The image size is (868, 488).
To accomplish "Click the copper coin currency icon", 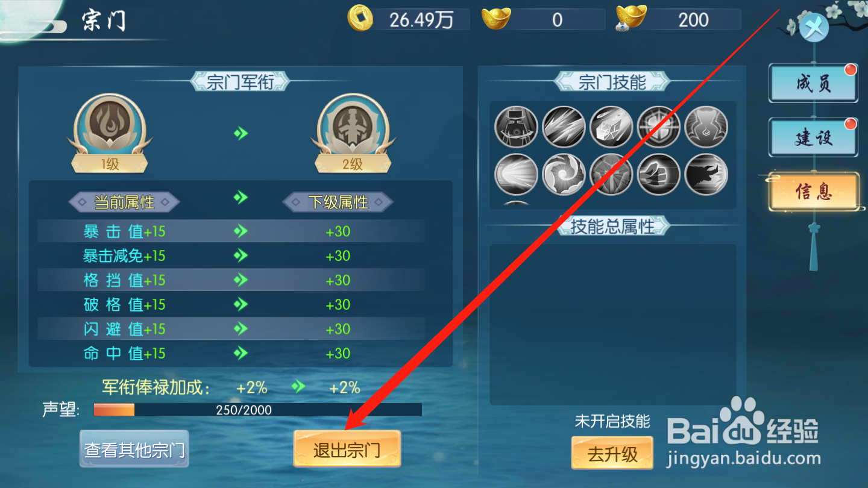I will 360,19.
